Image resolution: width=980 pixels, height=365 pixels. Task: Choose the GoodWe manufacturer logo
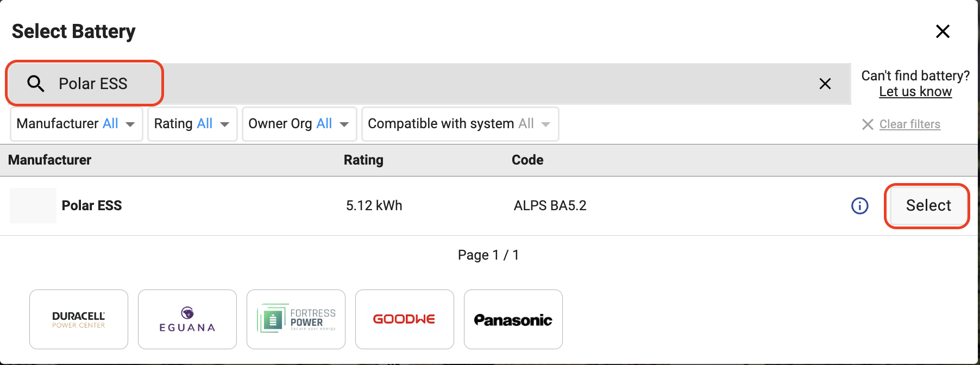pos(405,319)
